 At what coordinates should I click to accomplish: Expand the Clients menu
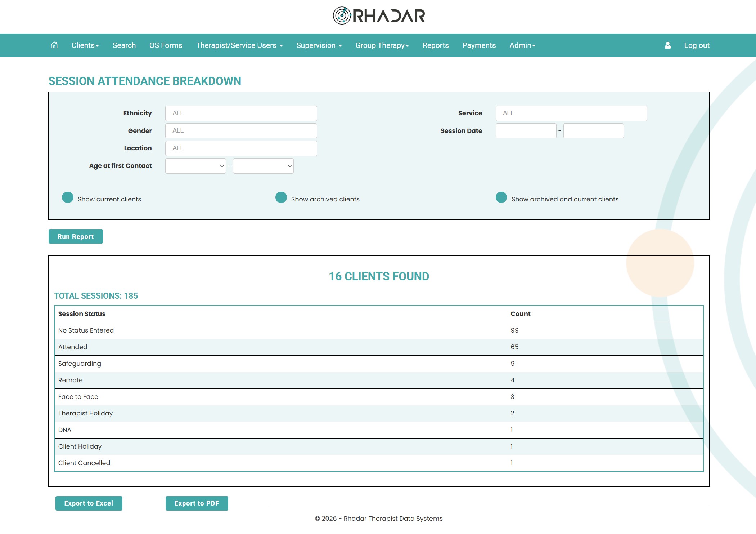[85, 45]
